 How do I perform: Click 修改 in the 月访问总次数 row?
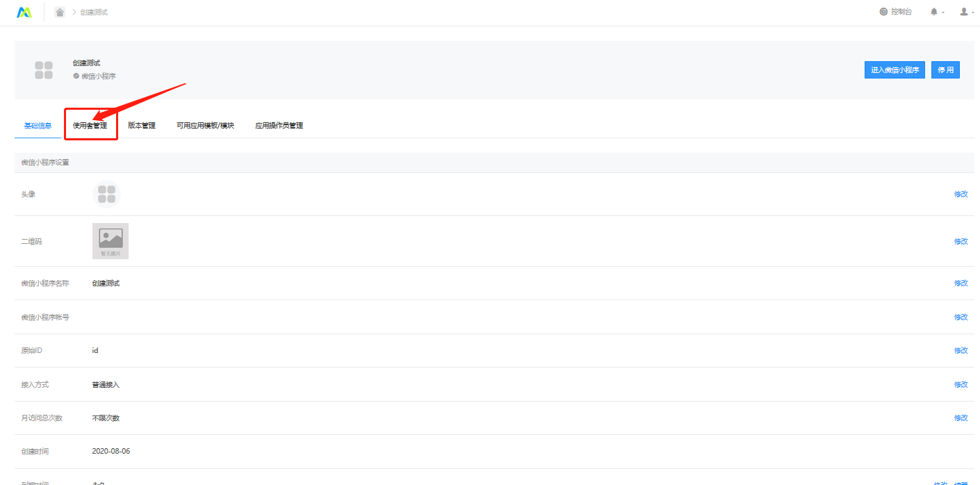(961, 418)
